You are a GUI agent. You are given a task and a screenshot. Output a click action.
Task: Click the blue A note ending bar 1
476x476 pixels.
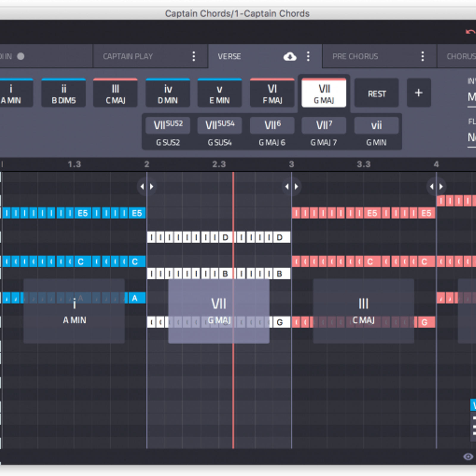(x=137, y=298)
